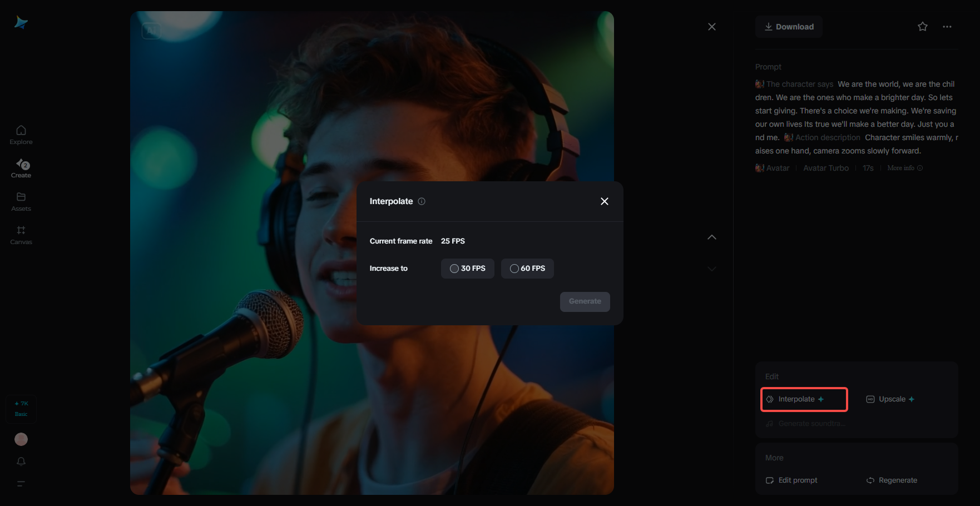Click the video preview image
This screenshot has height=506, width=980.
tap(372, 253)
